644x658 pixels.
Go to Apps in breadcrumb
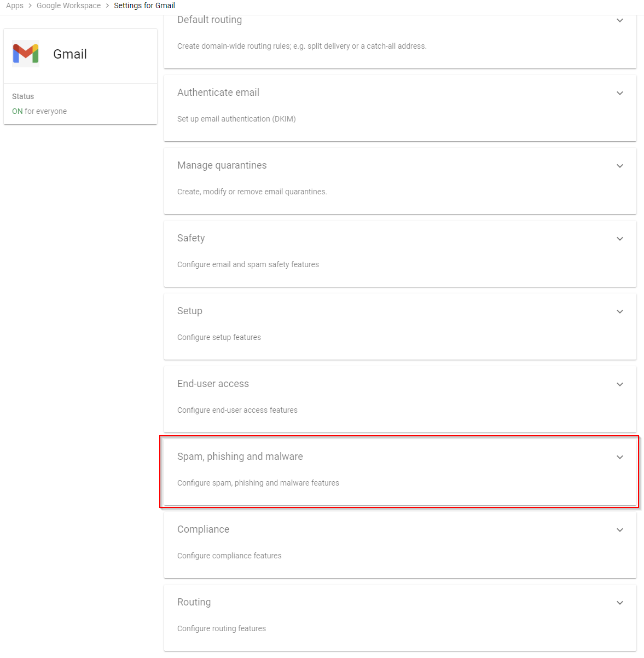15,5
